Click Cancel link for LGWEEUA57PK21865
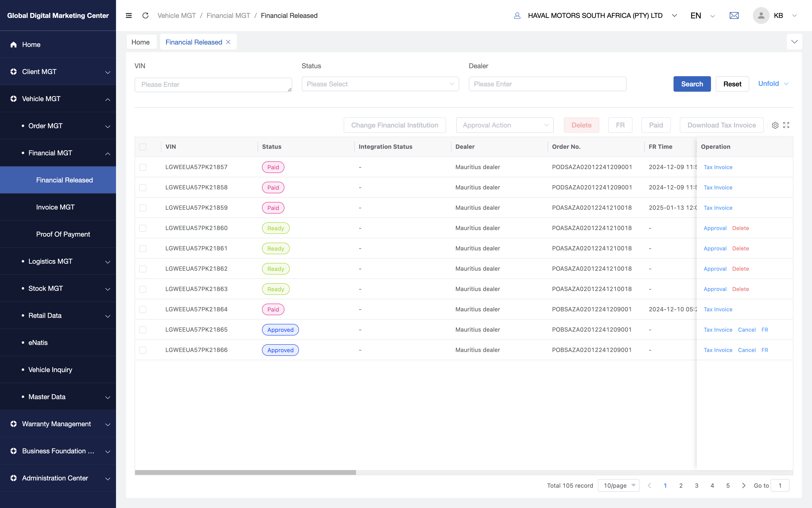 pos(747,329)
